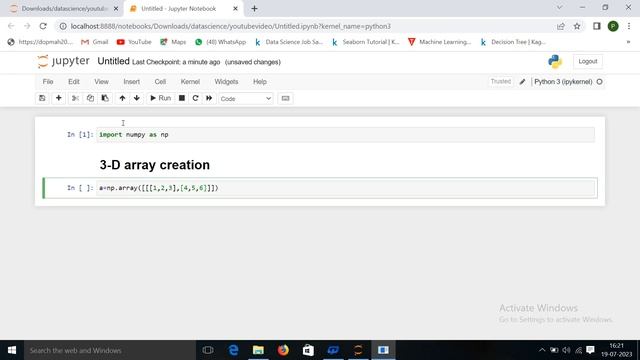Image resolution: width=640 pixels, height=360 pixels.
Task: Bookmark this page with star icon
Action: click(577, 26)
